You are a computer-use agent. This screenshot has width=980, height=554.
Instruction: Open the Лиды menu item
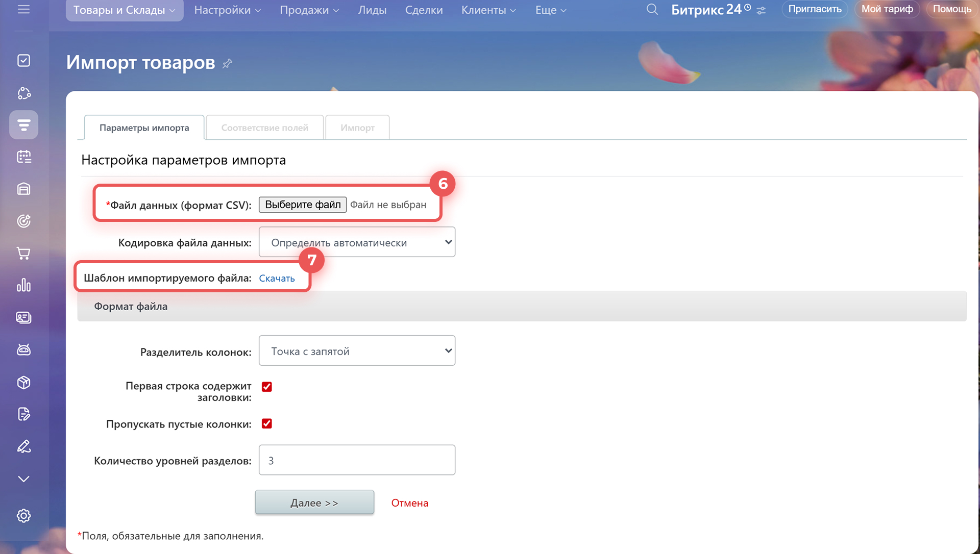tap(372, 10)
